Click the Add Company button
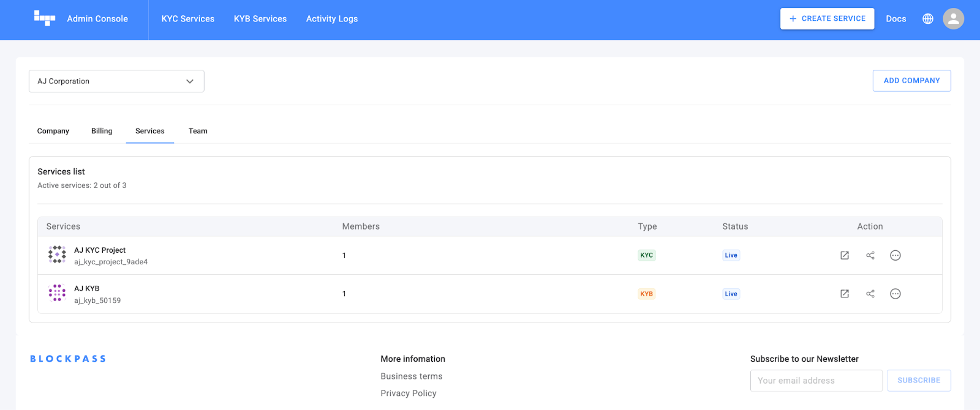980x410 pixels. (911, 81)
